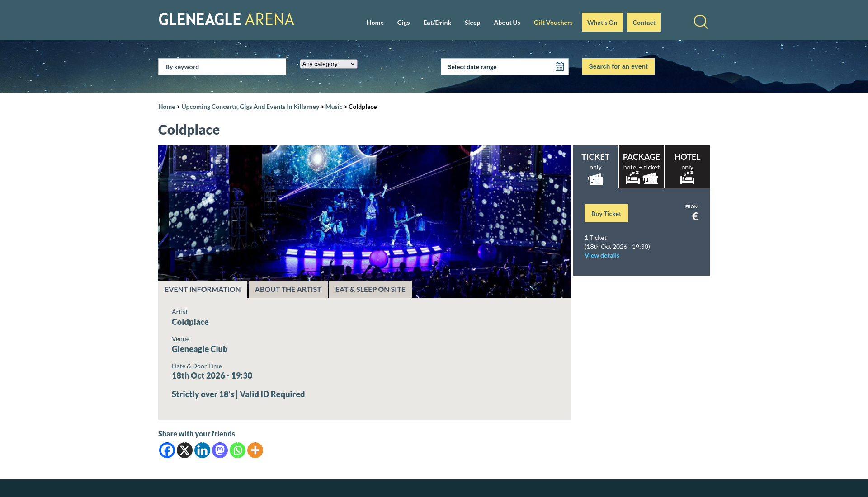Open the date range calendar icon

click(x=560, y=67)
